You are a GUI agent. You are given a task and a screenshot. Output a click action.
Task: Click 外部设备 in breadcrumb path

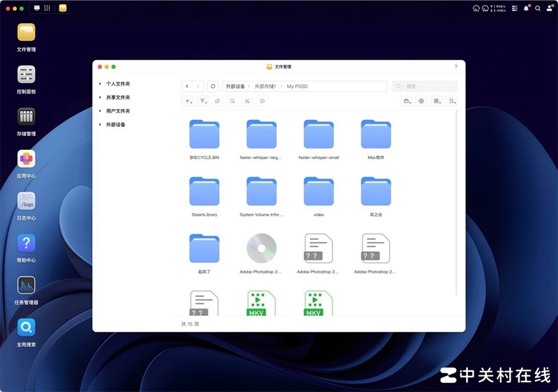coord(235,86)
